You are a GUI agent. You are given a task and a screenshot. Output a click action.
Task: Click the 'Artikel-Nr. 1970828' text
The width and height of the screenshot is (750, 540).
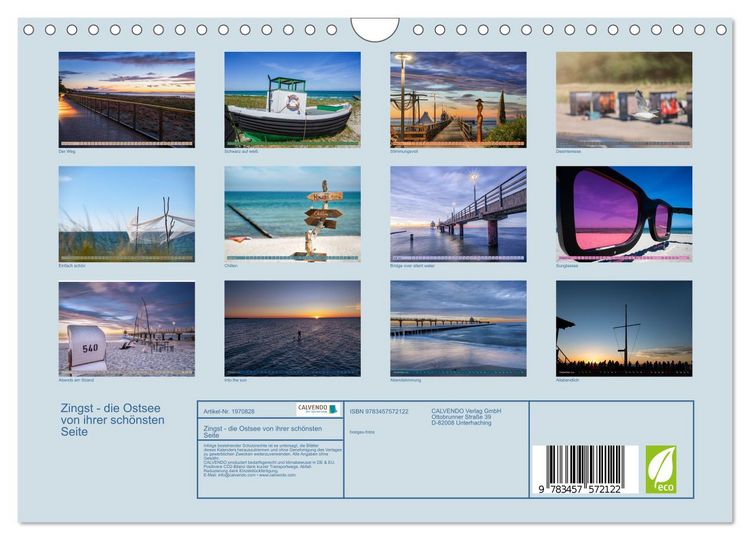coord(229,411)
